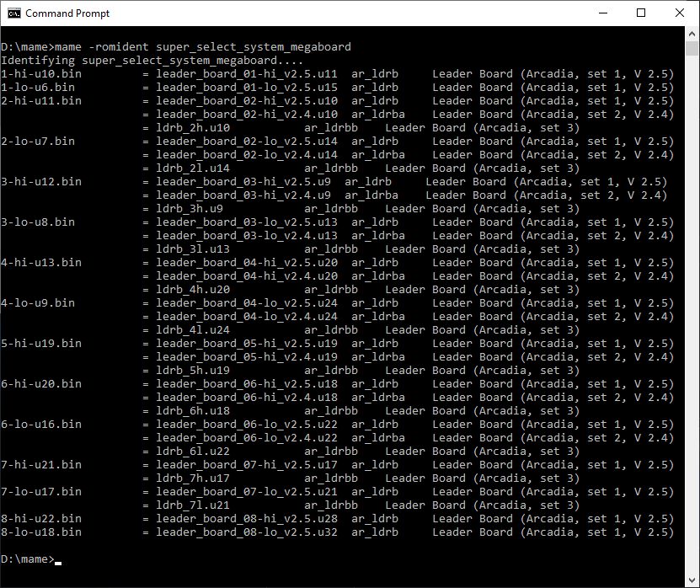Click 'leader_board_02-lo_v2.5.u14' ROM name
The image size is (700, 588).
pyautogui.click(x=247, y=141)
